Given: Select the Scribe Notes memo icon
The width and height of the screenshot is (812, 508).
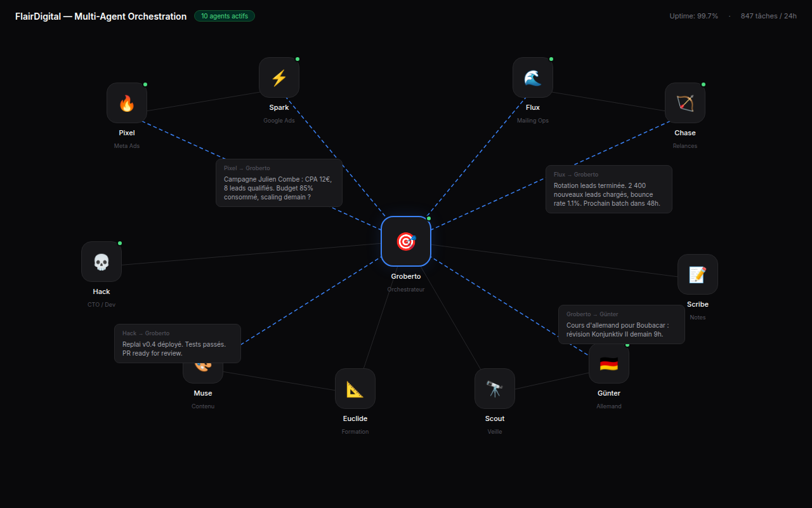Looking at the screenshot, I should [698, 274].
